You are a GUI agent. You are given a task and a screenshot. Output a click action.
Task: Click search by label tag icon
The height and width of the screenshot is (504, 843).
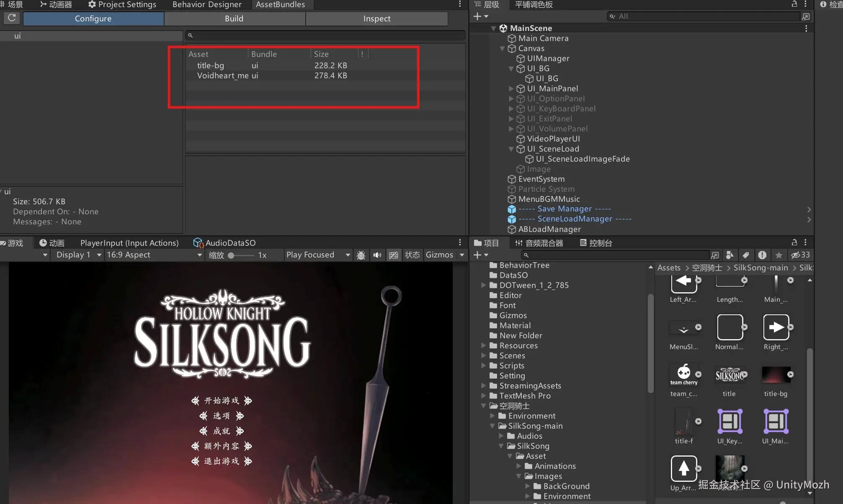click(746, 255)
